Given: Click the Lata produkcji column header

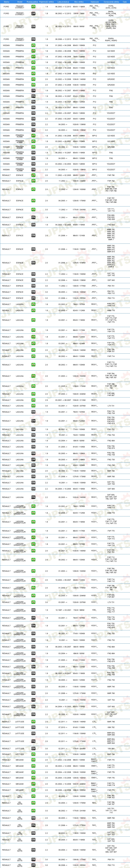Looking at the screenshot, I should tap(63, 2).
